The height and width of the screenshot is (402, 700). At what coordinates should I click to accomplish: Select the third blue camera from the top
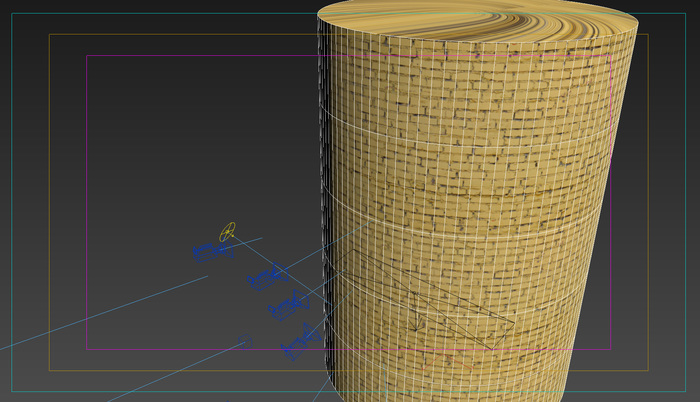[289, 305]
